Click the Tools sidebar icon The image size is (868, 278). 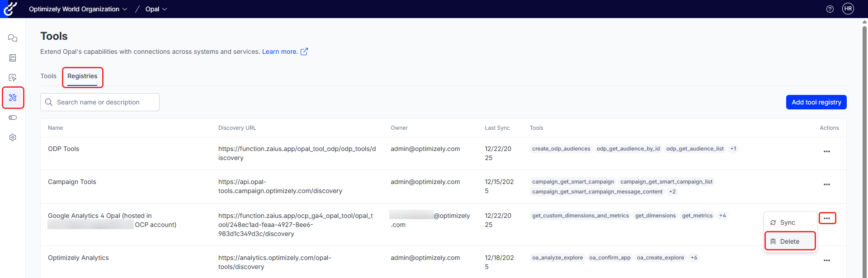click(x=13, y=98)
